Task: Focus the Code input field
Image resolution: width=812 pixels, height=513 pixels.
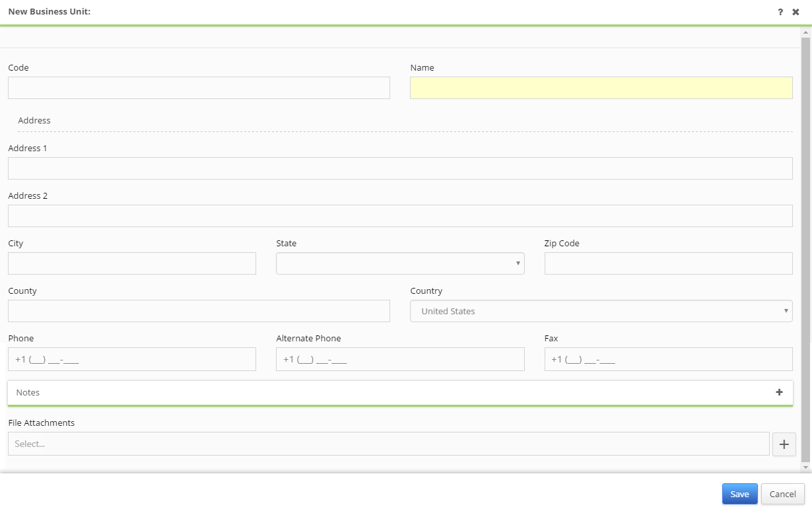Action: point(199,88)
